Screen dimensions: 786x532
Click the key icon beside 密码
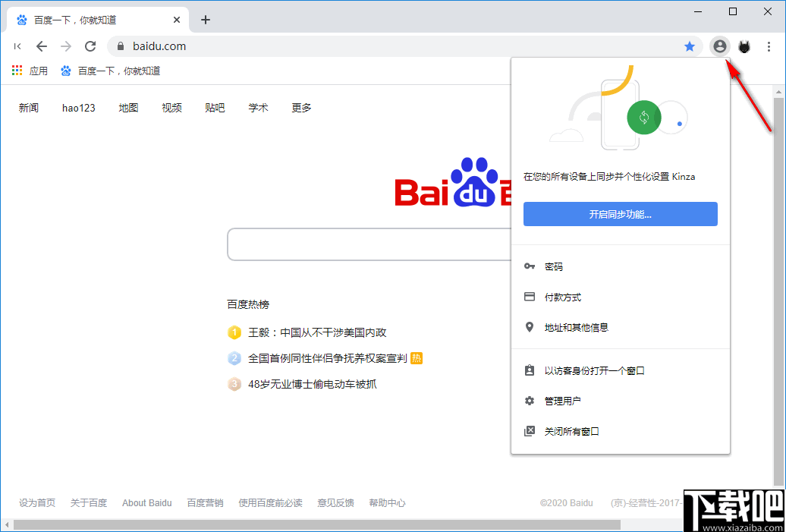coord(530,266)
